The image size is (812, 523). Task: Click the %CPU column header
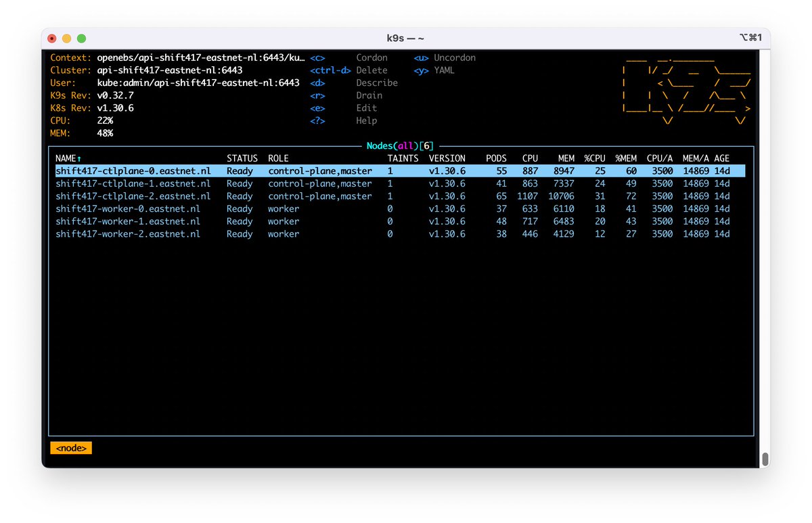[x=595, y=158]
